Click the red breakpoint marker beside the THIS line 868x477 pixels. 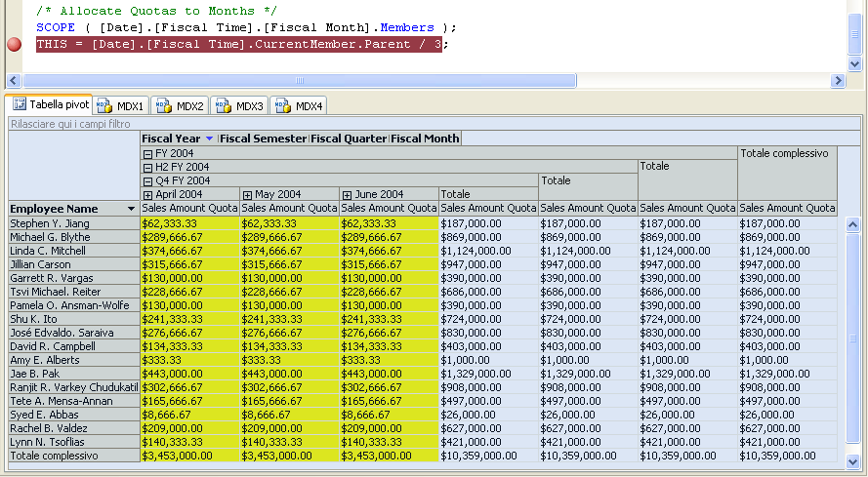(15, 44)
